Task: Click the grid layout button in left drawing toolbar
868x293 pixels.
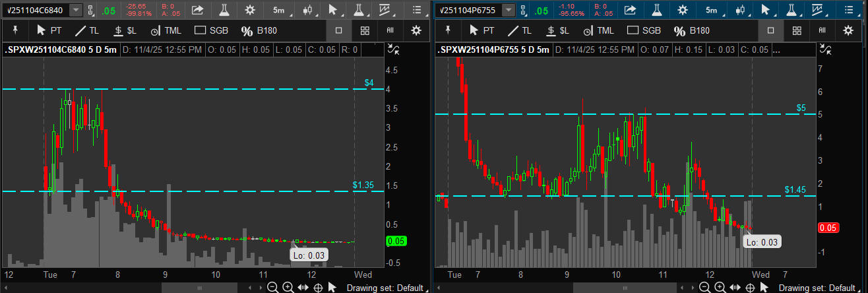Action: click(365, 30)
